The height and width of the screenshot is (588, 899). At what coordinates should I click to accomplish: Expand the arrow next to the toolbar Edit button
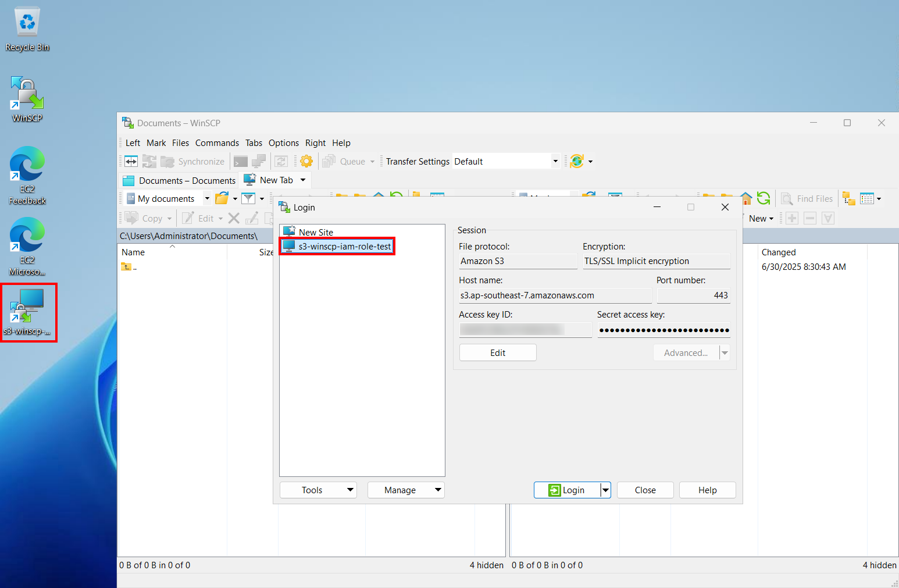pos(220,219)
